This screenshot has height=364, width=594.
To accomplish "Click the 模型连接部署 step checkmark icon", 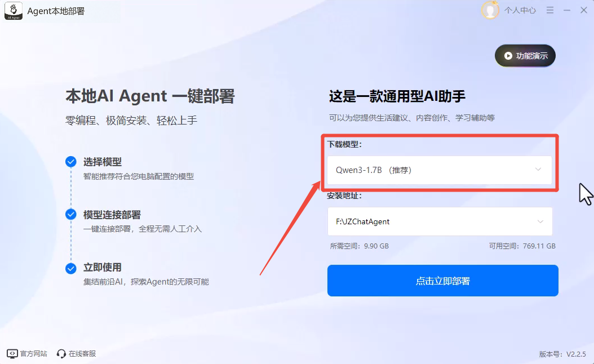I will (x=71, y=214).
